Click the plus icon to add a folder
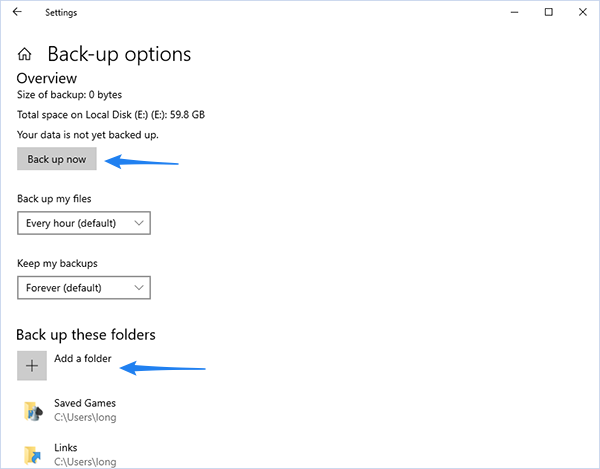Screen dimensions: 600x469 [32, 366]
